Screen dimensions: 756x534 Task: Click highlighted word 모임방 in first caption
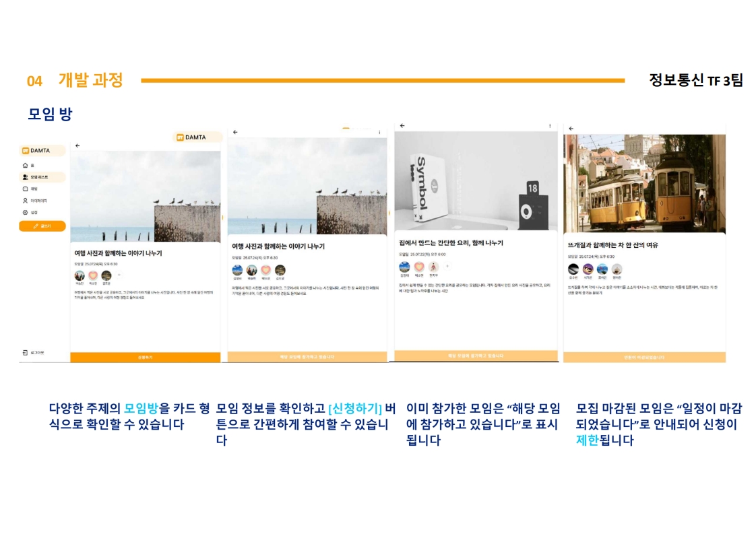pyautogui.click(x=141, y=408)
